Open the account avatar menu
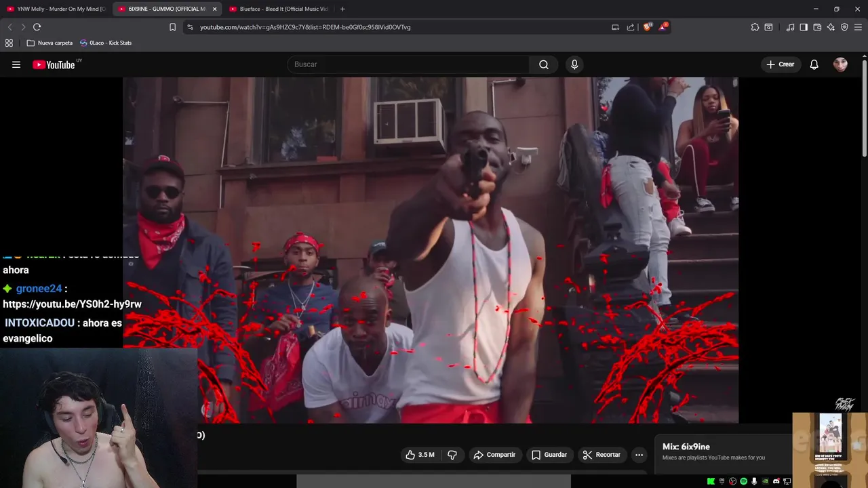This screenshot has height=488, width=868. [840, 64]
